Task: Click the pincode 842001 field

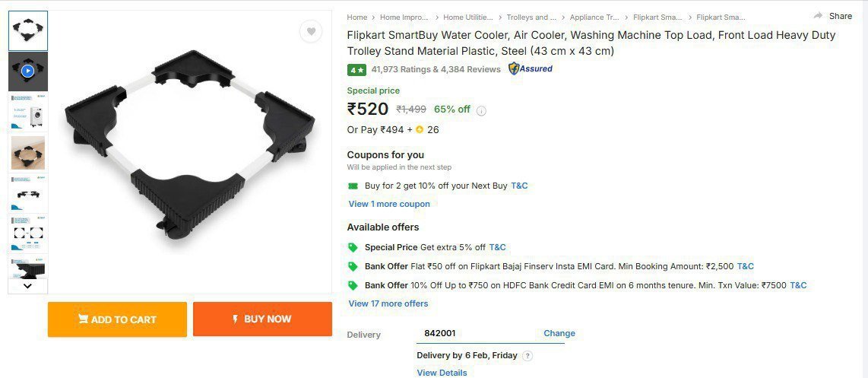Action: (475, 333)
